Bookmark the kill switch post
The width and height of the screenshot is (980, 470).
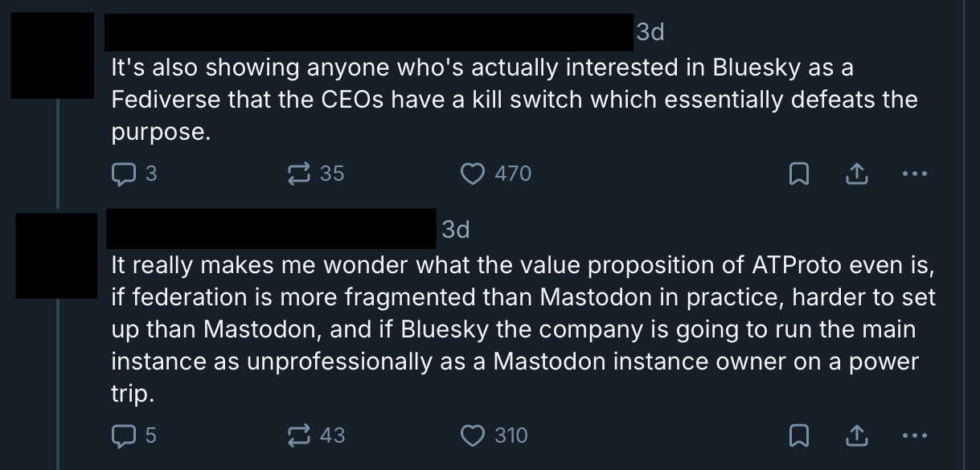click(x=798, y=173)
